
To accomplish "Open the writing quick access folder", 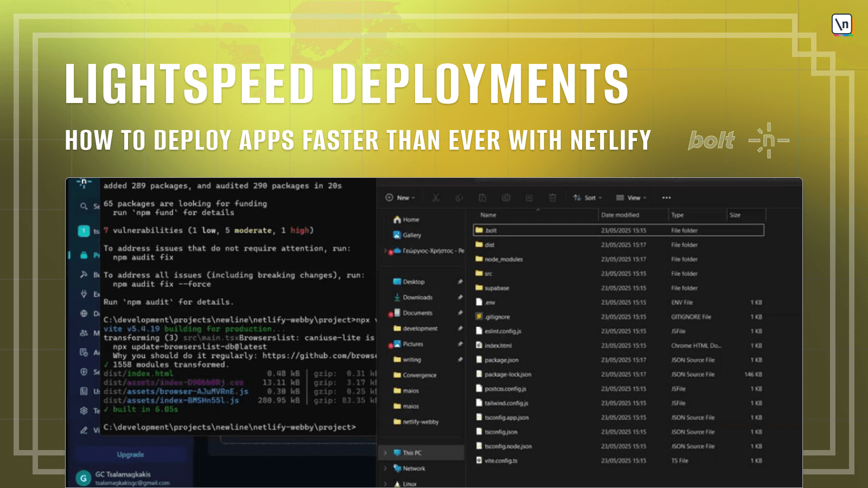I will 407,359.
